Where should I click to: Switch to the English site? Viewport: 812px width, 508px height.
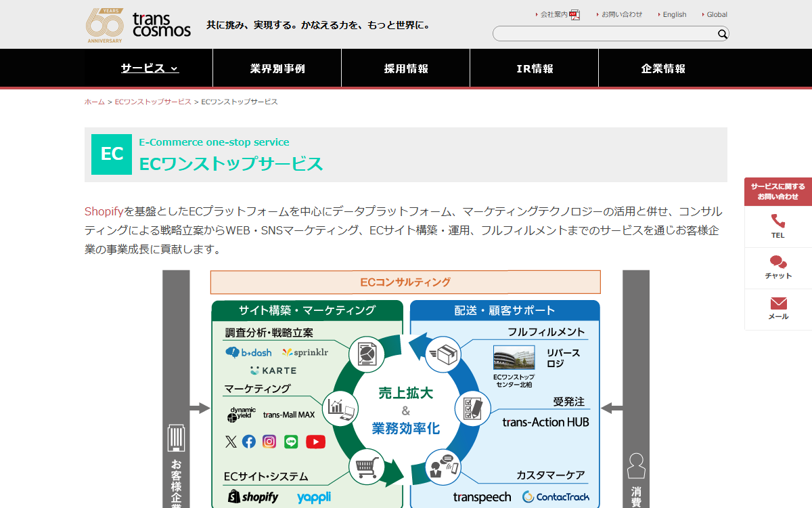(x=675, y=14)
